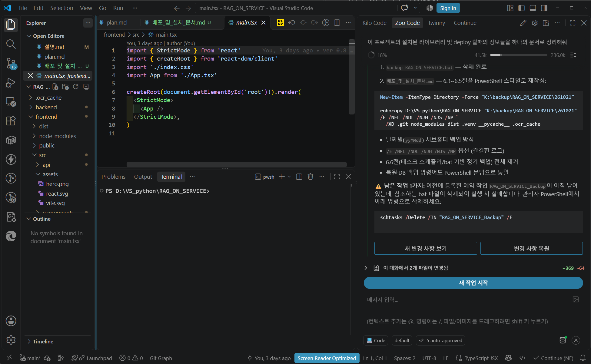
Task: Collapse folders in explorer icon
Action: pyautogui.click(x=86, y=87)
